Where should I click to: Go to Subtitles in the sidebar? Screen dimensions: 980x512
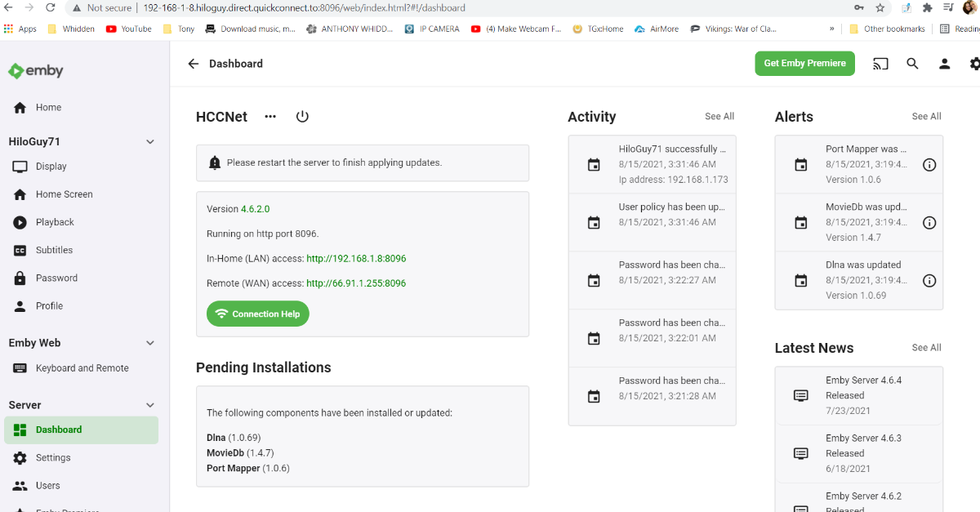54,250
